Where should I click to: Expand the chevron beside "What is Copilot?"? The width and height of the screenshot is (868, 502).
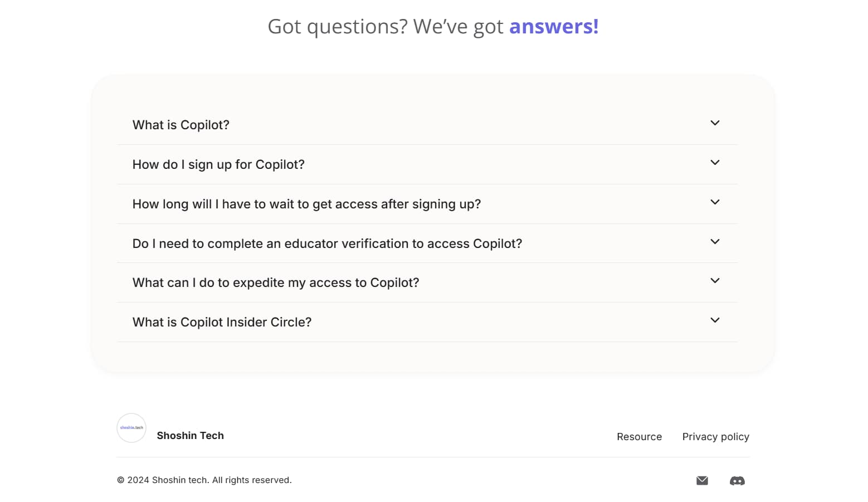715,123
